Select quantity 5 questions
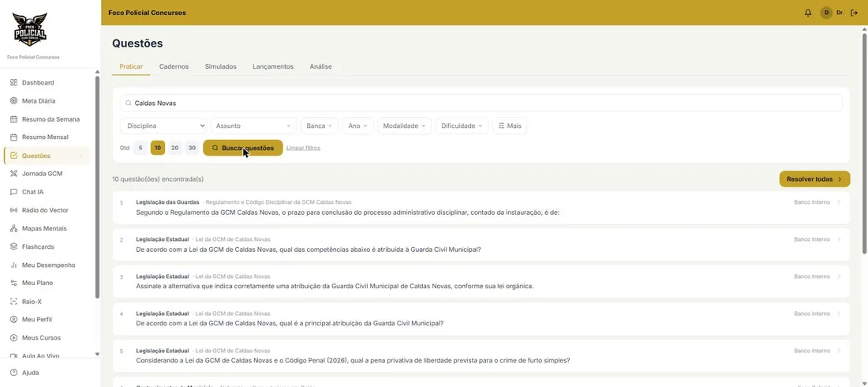The width and height of the screenshot is (868, 387). click(x=140, y=148)
